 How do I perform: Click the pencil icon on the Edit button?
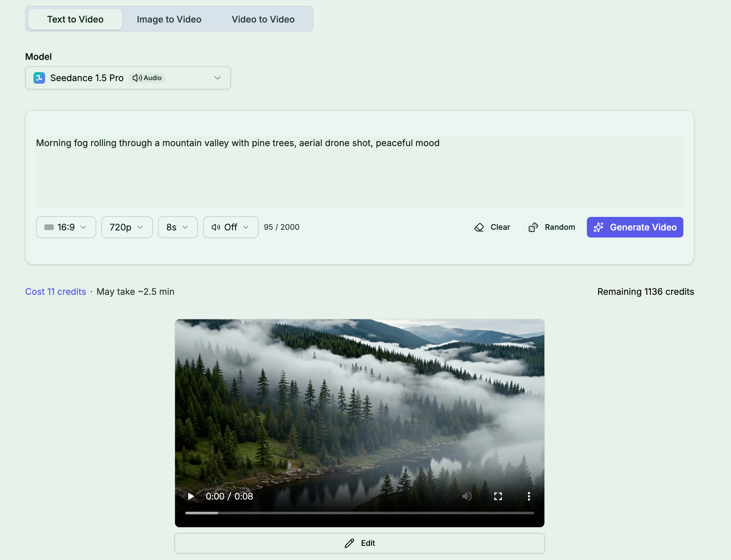point(349,543)
